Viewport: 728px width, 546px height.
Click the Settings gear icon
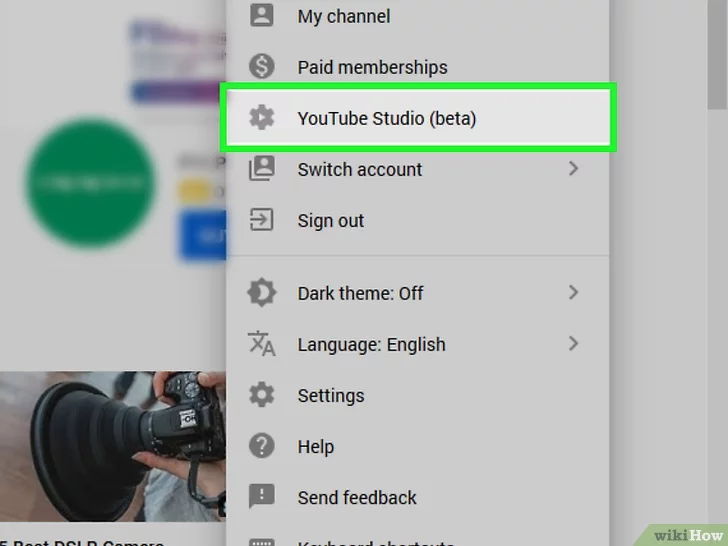coord(261,395)
